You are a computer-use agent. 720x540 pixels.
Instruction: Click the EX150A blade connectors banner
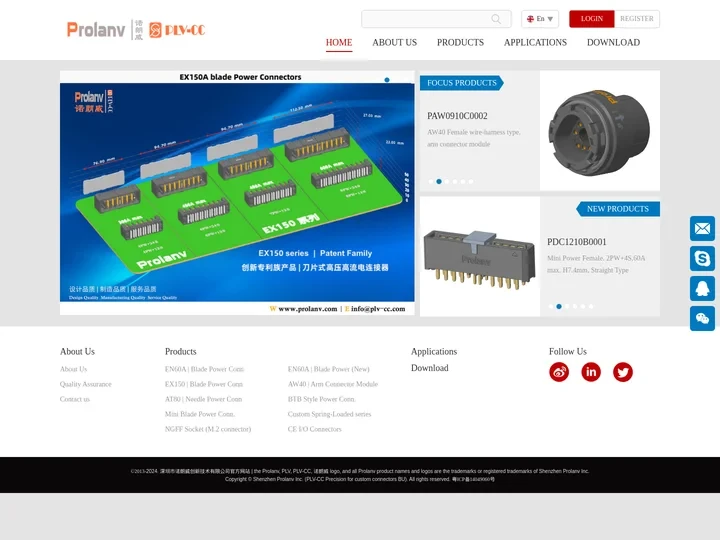tap(237, 192)
